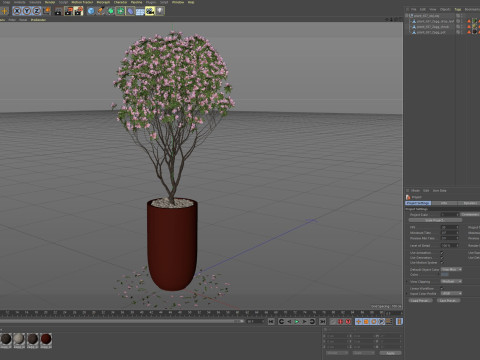Click the green array modeling icon
The width and height of the screenshot is (480, 360).
tap(120, 11)
